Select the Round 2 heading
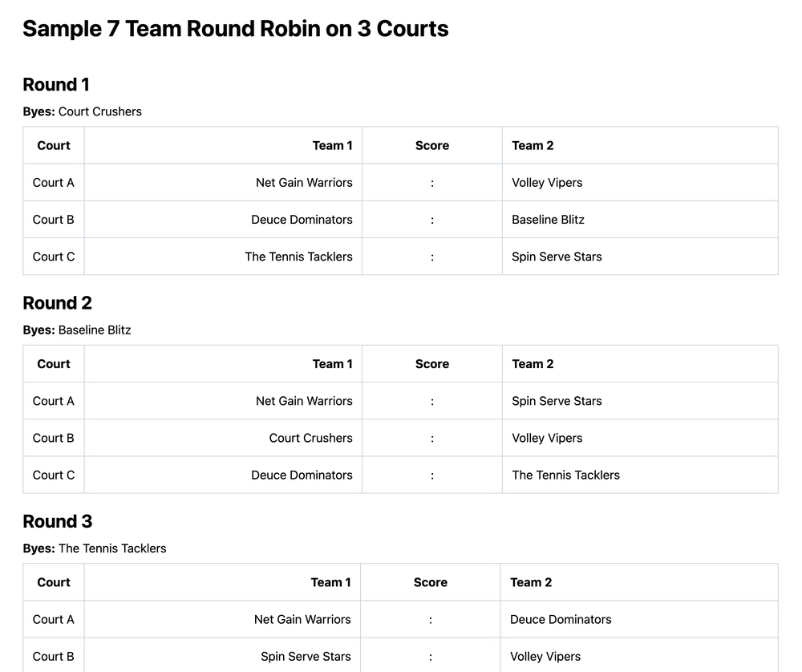 [57, 303]
